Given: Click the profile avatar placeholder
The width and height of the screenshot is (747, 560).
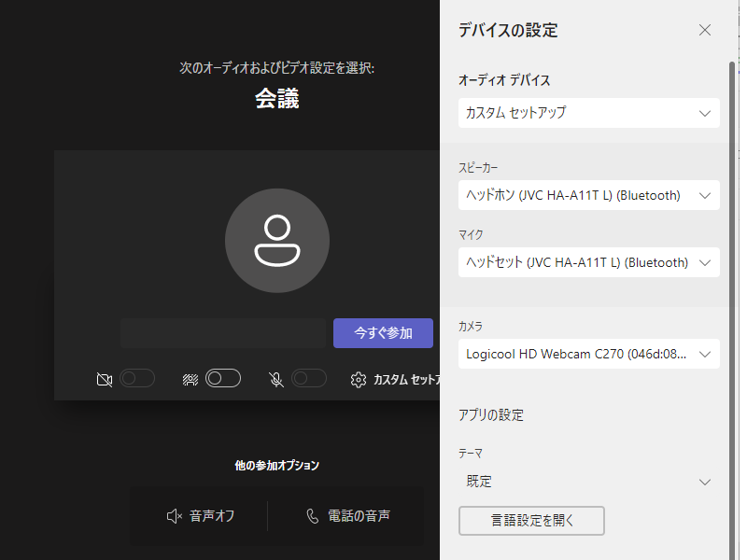Looking at the screenshot, I should pos(277,241).
